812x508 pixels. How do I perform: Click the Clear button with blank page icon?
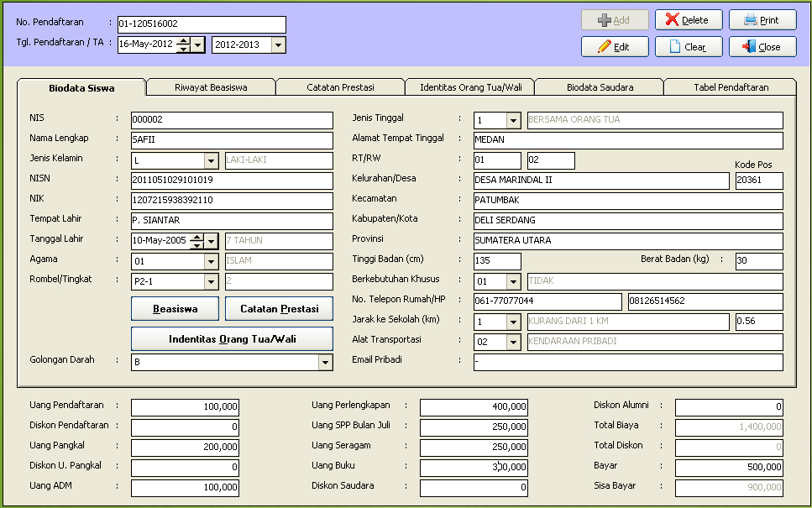688,47
